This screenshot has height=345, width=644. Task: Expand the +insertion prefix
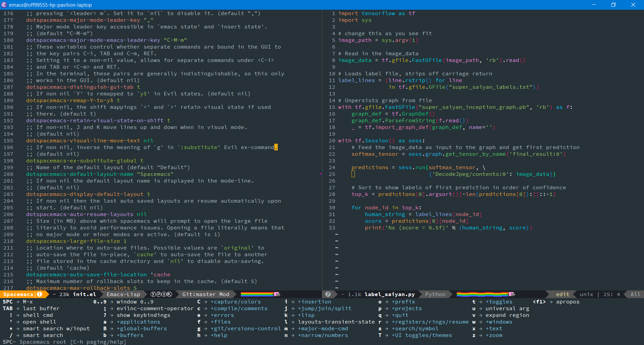point(314,302)
